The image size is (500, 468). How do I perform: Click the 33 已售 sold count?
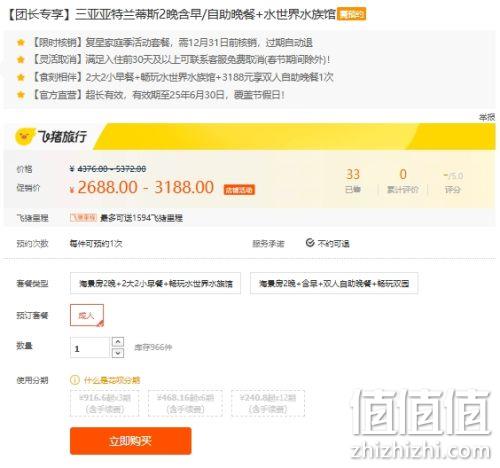[x=353, y=180]
